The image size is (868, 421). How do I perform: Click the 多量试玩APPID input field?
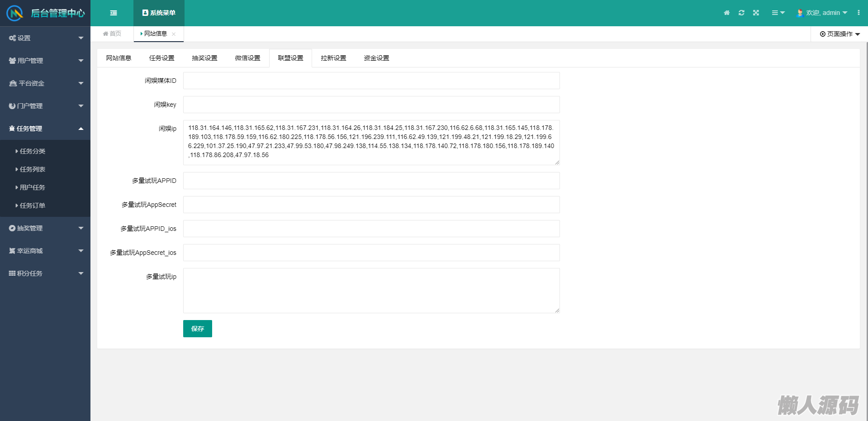tap(371, 181)
